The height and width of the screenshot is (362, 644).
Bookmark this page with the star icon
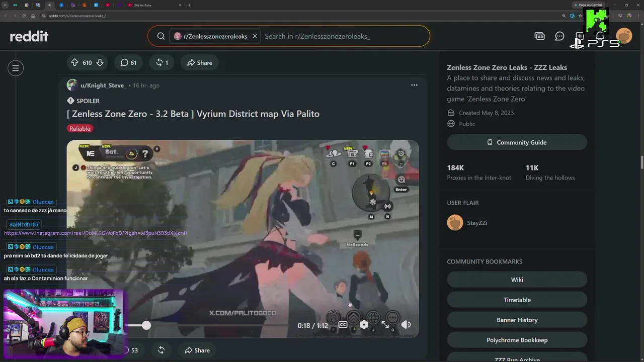tap(581, 16)
